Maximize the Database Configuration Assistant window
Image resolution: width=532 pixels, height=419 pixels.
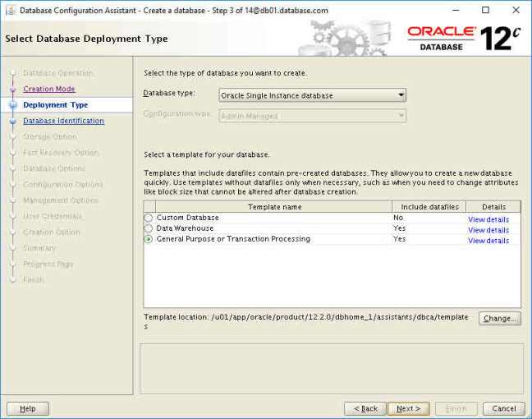click(x=485, y=10)
